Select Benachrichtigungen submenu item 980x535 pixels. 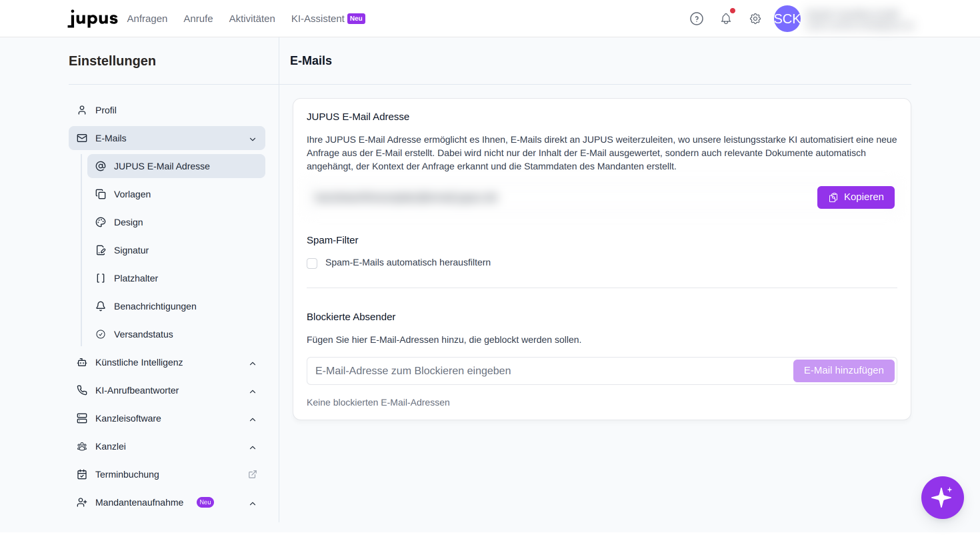[x=176, y=306]
